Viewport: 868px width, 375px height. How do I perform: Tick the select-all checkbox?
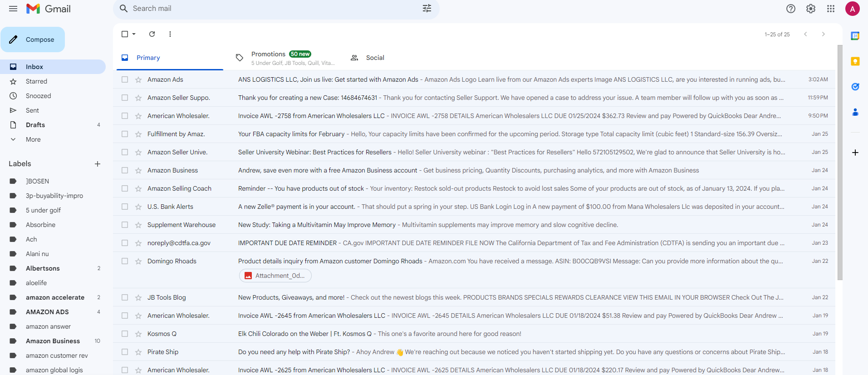click(125, 34)
